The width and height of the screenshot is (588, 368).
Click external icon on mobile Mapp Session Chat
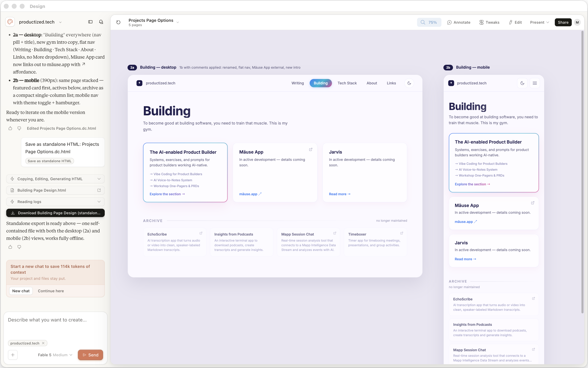coord(533,349)
